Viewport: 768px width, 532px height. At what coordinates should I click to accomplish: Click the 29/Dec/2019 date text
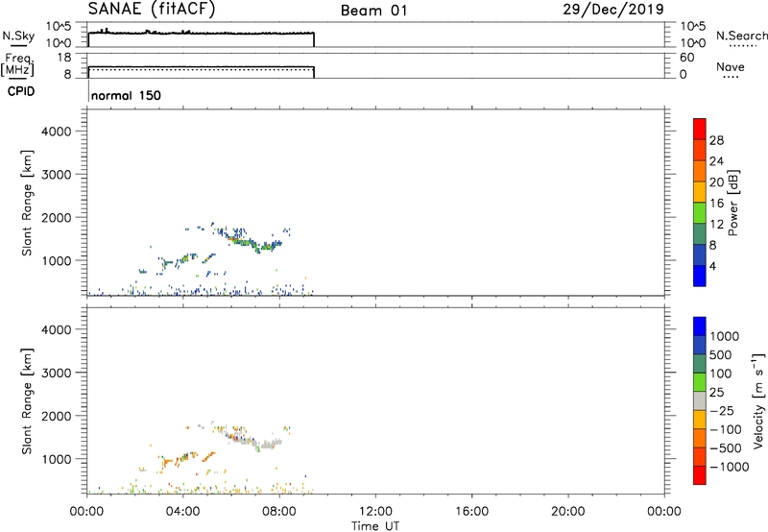pos(613,9)
